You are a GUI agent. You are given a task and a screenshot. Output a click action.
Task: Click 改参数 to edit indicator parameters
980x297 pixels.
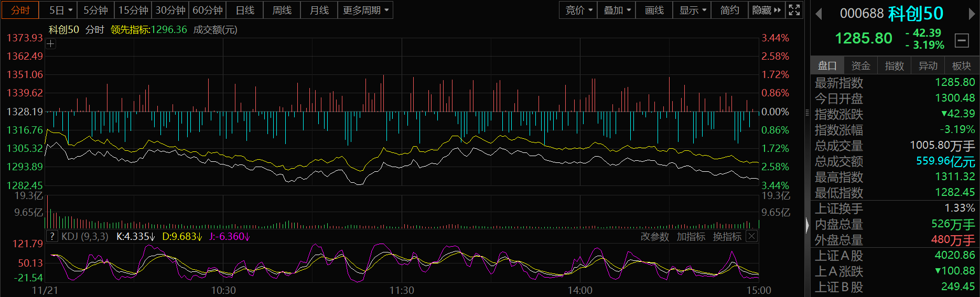click(x=655, y=237)
